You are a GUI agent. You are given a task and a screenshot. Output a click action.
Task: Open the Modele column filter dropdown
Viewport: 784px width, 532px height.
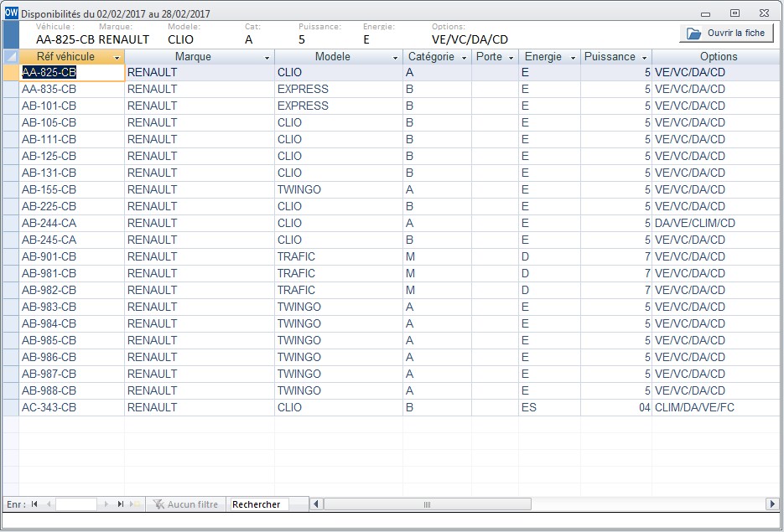pyautogui.click(x=395, y=58)
